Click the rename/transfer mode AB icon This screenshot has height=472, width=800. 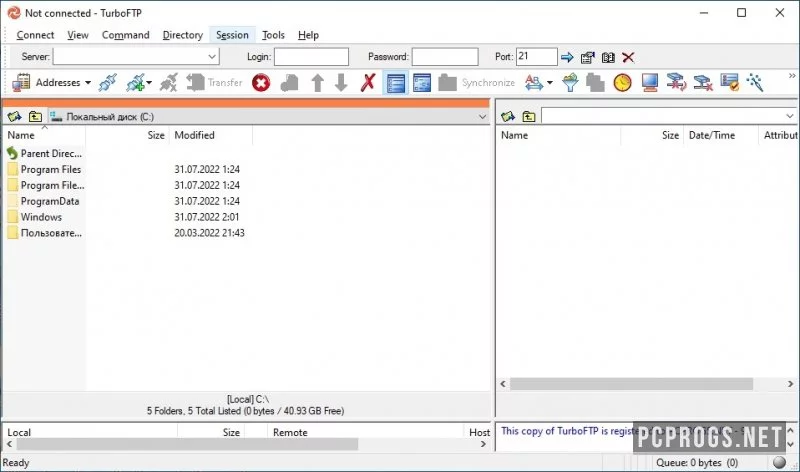534,82
